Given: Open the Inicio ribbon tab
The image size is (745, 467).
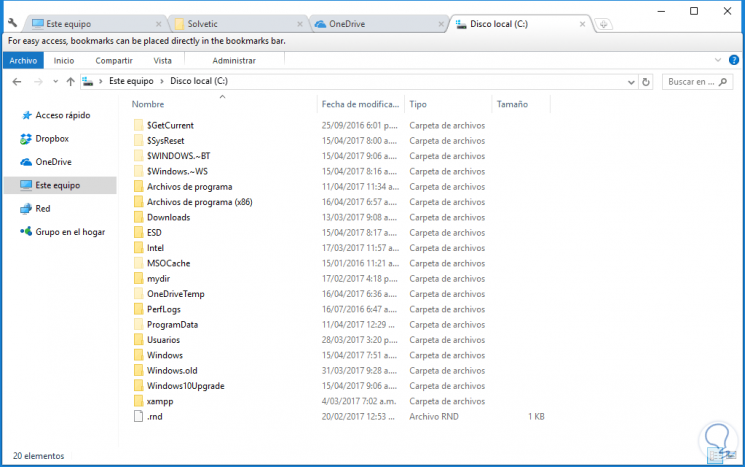Looking at the screenshot, I should click(x=64, y=60).
